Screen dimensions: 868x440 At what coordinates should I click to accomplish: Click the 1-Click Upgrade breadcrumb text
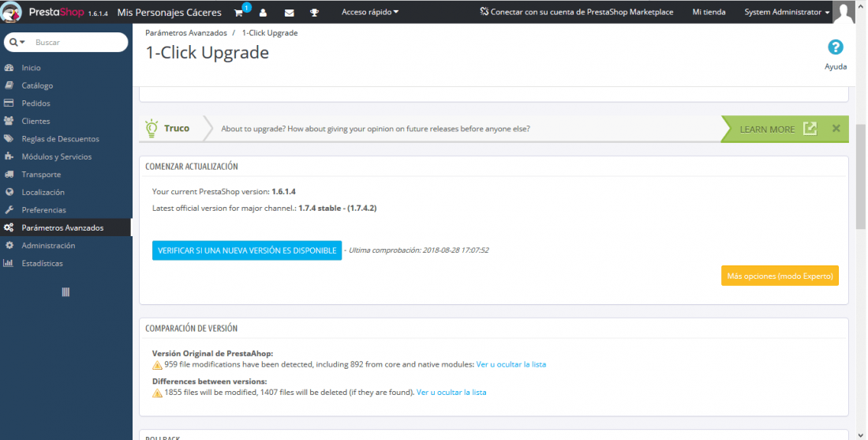(x=270, y=32)
